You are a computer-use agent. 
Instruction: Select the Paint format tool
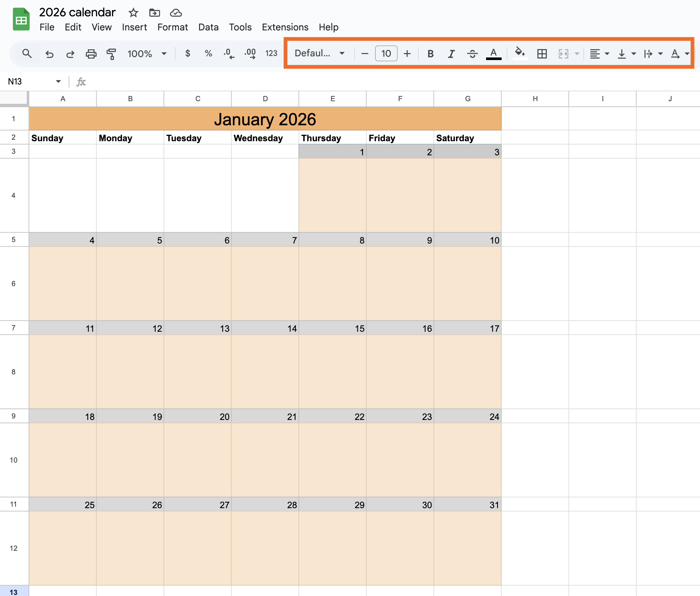[111, 54]
